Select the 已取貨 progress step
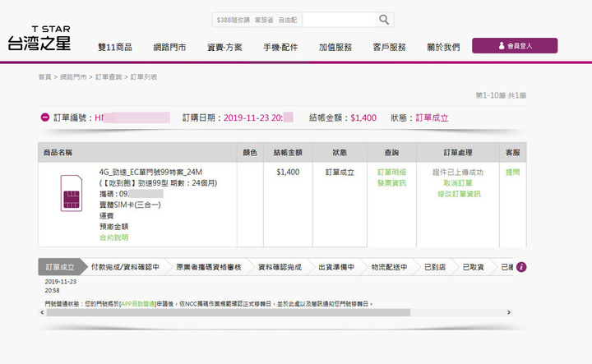Viewport: 592px width, 364px height. 473,267
